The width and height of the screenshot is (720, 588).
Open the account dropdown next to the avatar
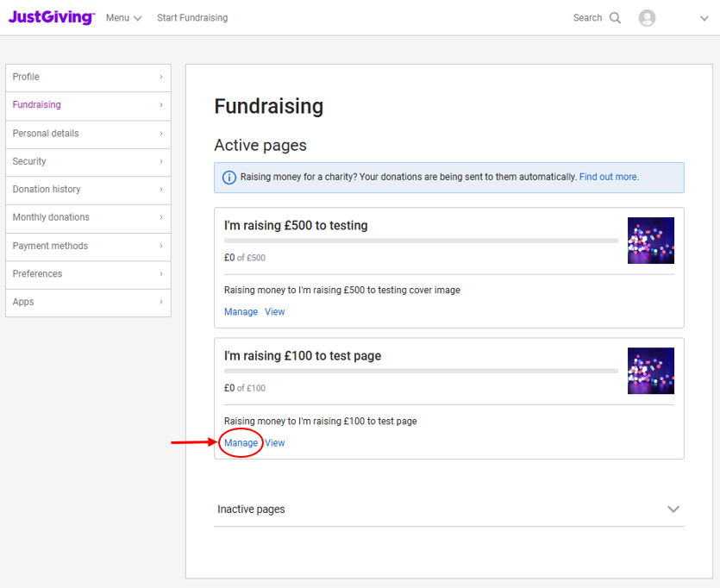[x=704, y=17]
